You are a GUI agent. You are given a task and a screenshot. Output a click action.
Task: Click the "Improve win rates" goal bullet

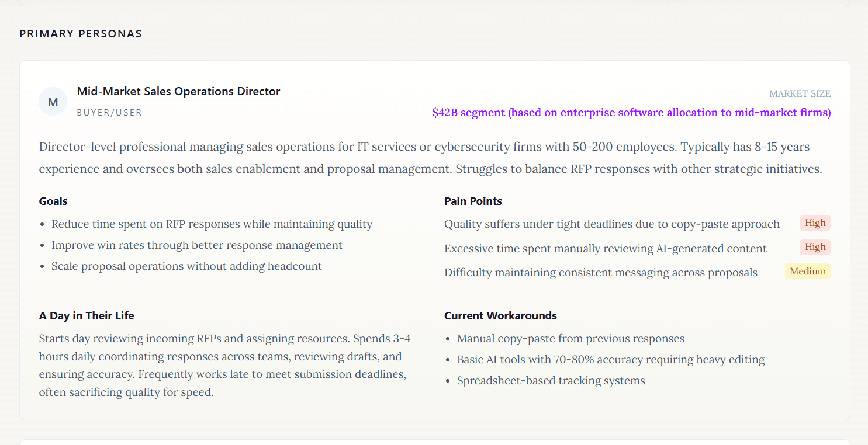[197, 245]
